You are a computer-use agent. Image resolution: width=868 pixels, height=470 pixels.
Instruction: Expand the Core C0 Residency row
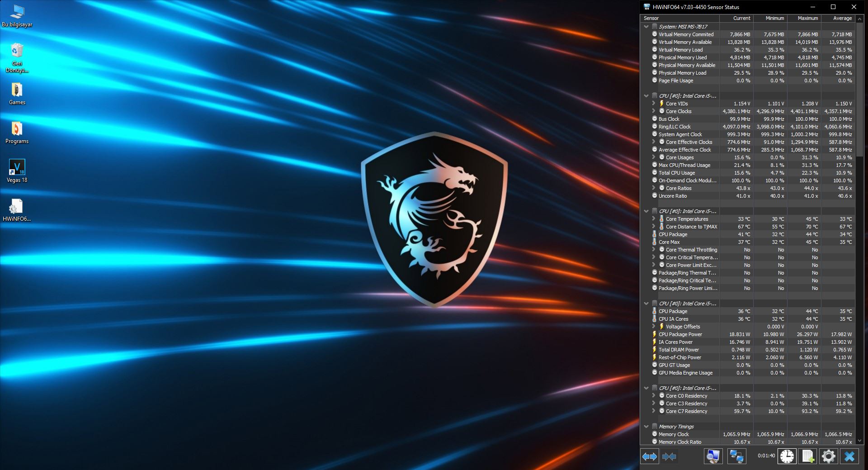pos(654,396)
